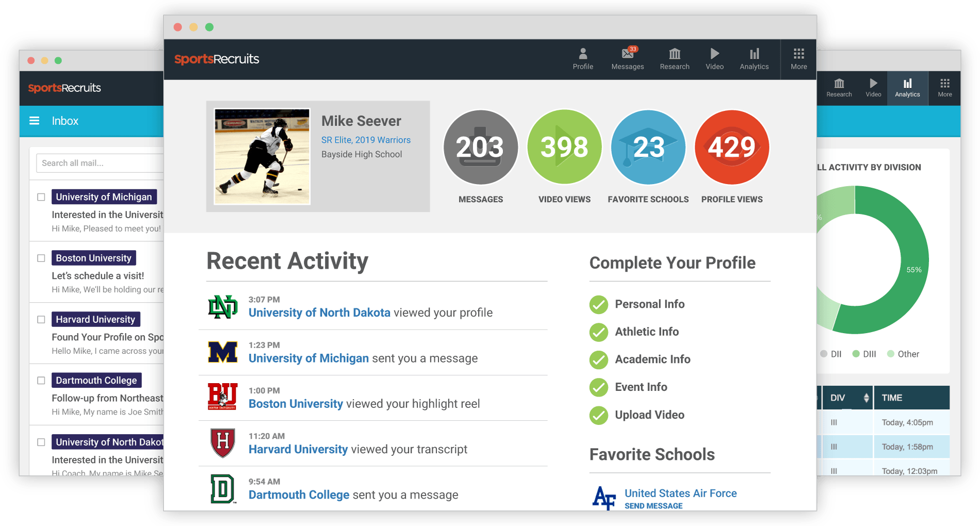Switch to the Analytics tab in right window
This screenshot has height=526, width=980.
point(907,88)
